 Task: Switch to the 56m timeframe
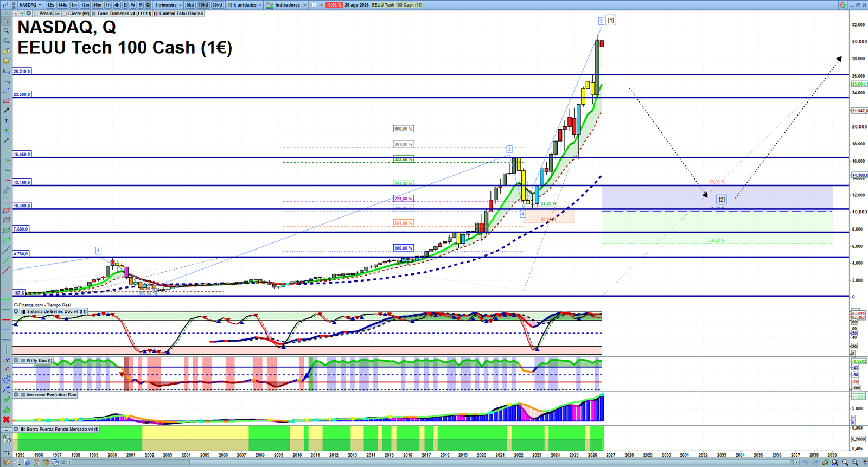[x=97, y=5]
